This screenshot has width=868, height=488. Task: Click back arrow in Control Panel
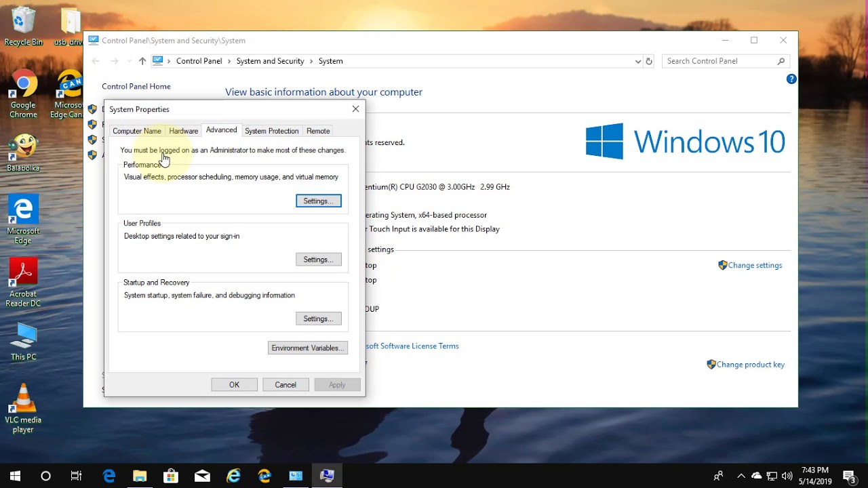[96, 61]
